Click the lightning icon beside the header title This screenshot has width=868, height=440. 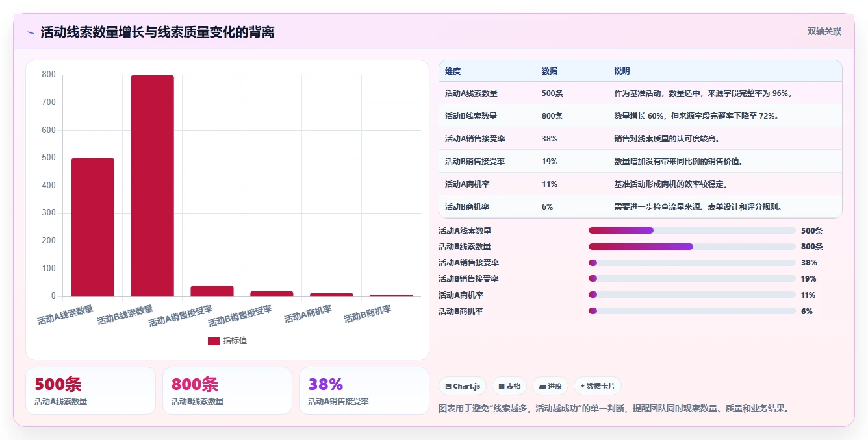coord(31,32)
